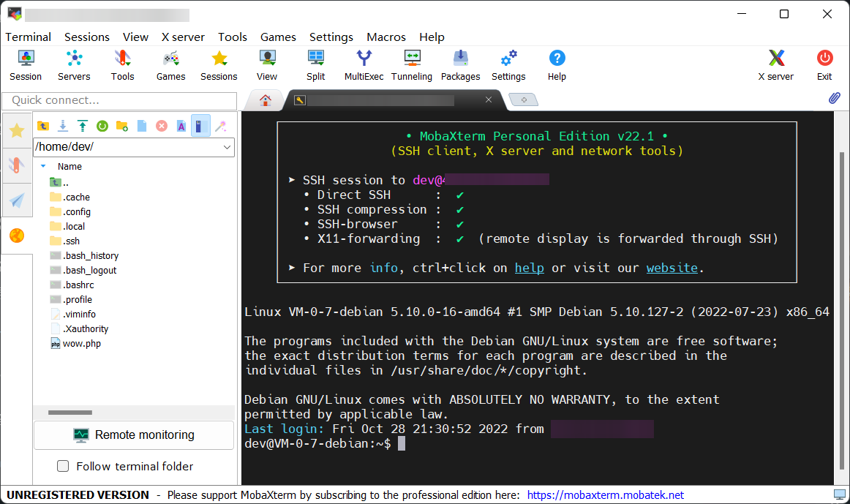The image size is (850, 504).
Task: Open the View toolbar icon
Action: click(x=267, y=65)
